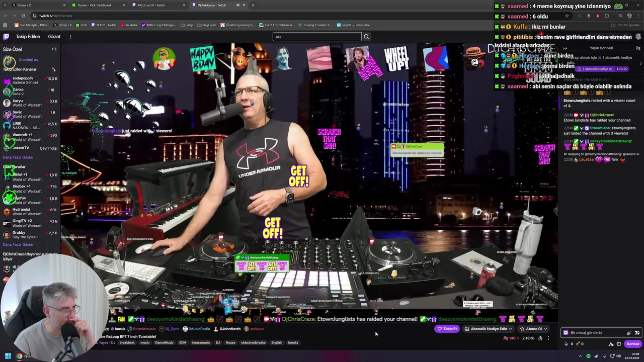This screenshot has width=644, height=362.
Task: Sort followed channels with the arrows icon
Action: click(53, 69)
